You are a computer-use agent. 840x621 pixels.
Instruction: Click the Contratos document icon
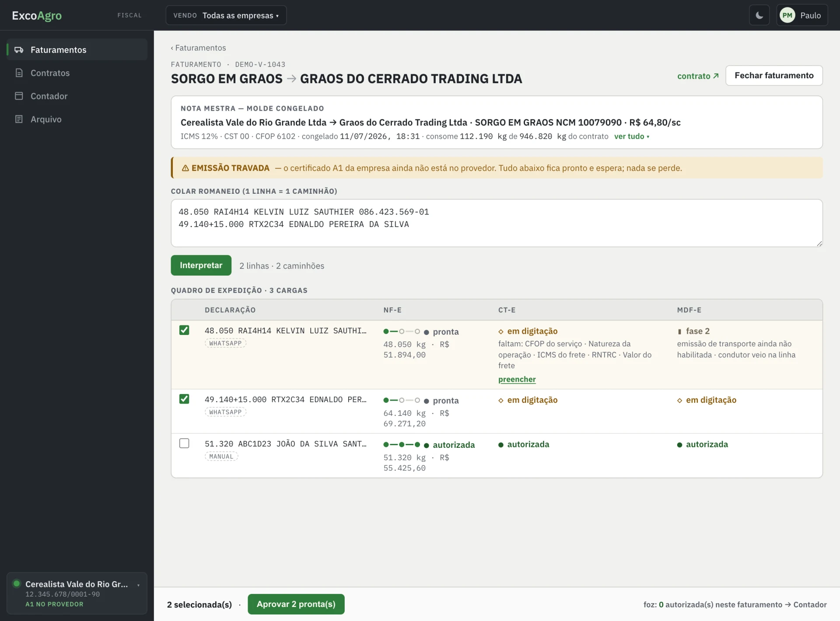pyautogui.click(x=19, y=73)
